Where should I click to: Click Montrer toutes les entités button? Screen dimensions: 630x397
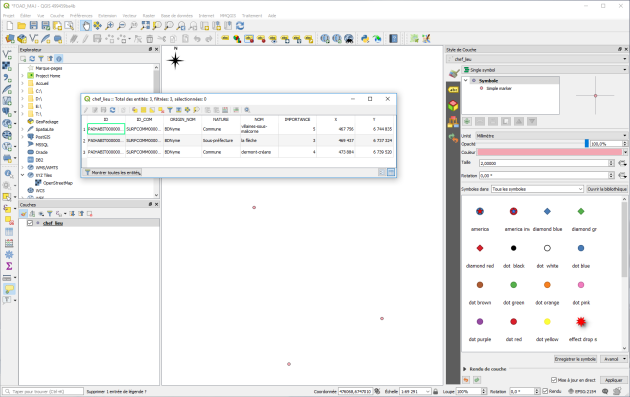112,172
